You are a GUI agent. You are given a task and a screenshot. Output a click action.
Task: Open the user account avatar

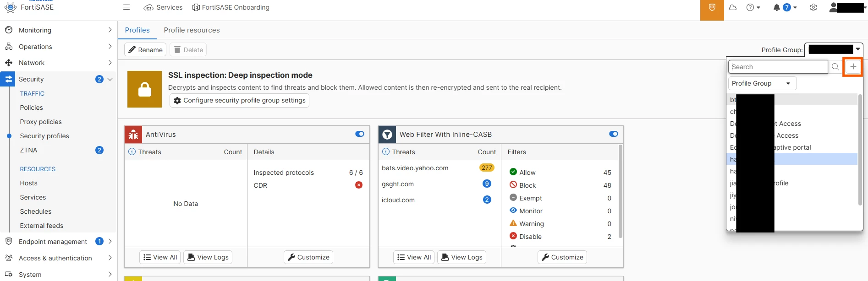tap(833, 7)
